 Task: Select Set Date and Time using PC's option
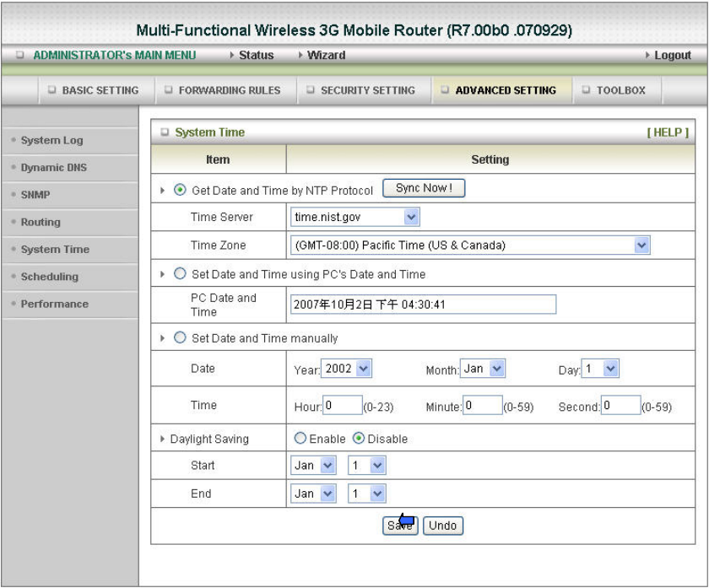pos(180,274)
